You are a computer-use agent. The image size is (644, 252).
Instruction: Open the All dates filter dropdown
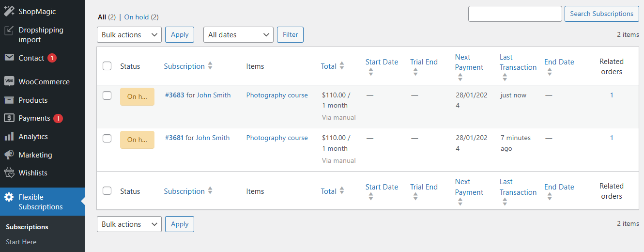pyautogui.click(x=238, y=35)
